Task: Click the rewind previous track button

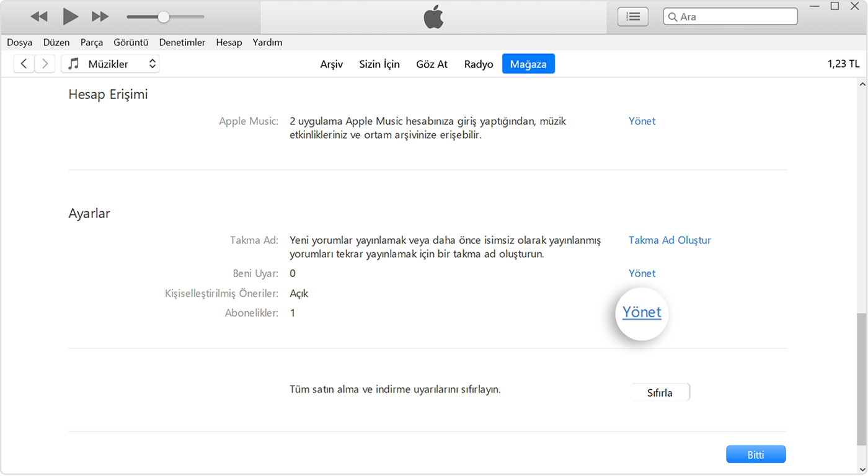Action: (39, 17)
